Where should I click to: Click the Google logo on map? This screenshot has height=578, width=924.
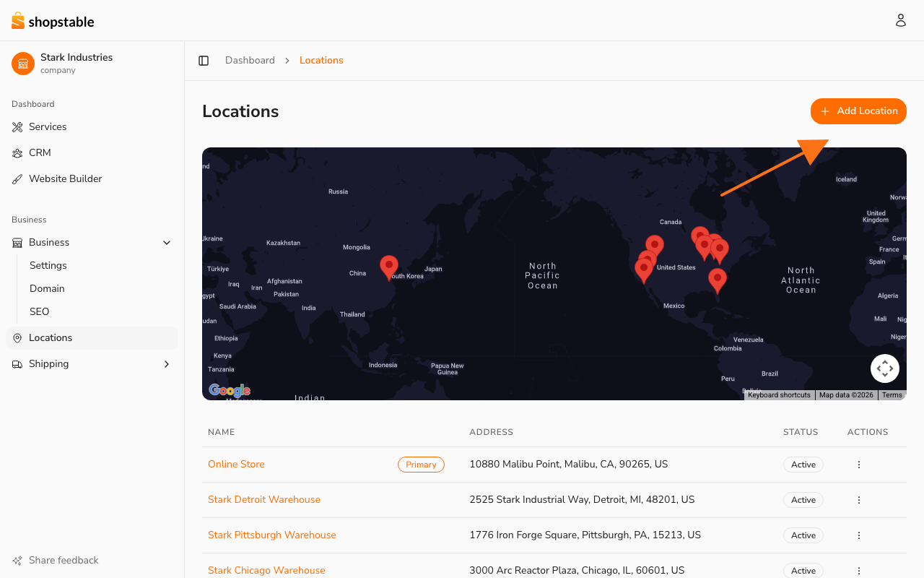coord(230,390)
